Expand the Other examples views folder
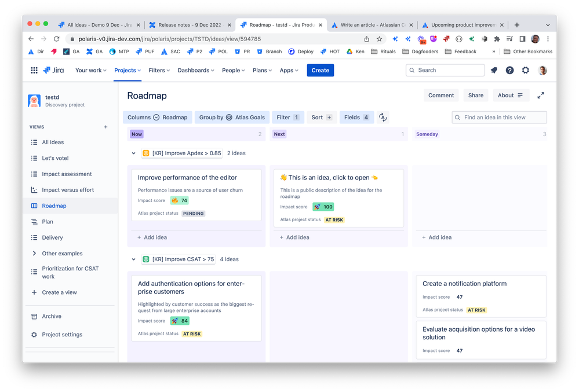This screenshot has height=392, width=579. [x=34, y=254]
